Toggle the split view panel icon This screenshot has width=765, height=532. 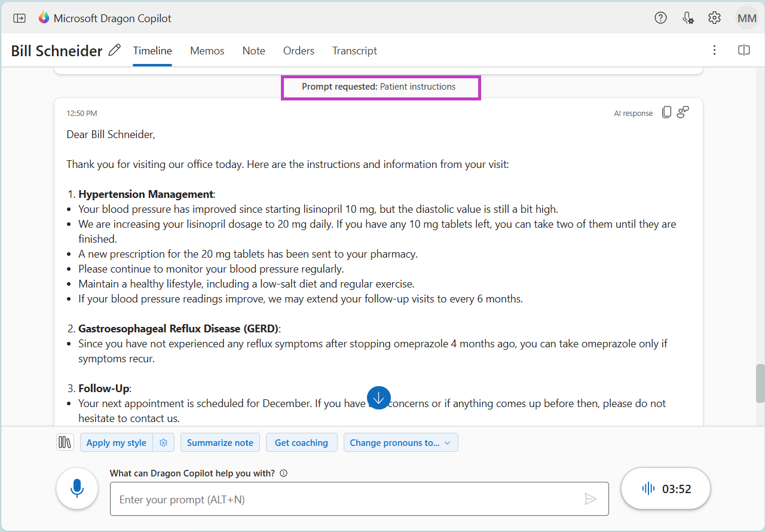tap(743, 50)
